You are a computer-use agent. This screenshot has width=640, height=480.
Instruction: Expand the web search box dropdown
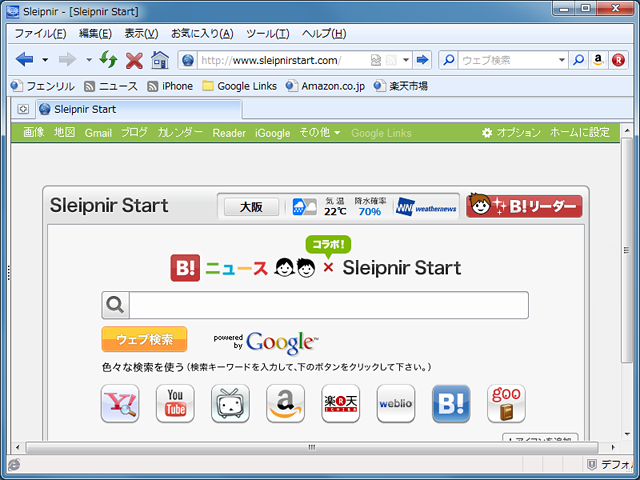click(562, 60)
